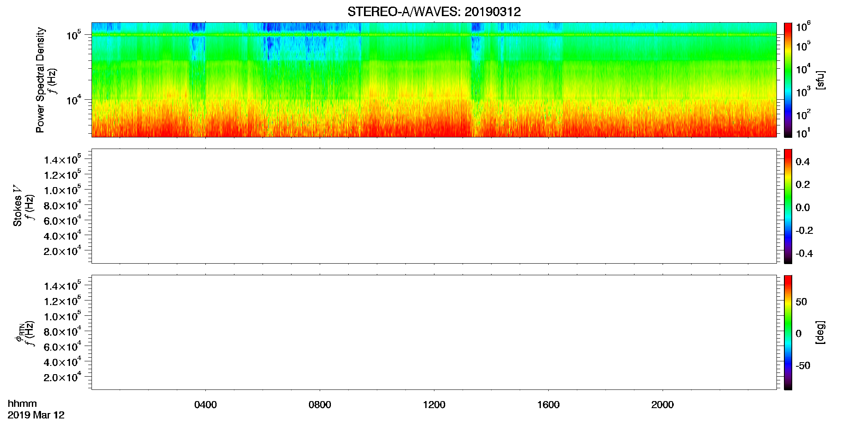Click the [sfu] unit label
868x447 pixels.
[820, 80]
